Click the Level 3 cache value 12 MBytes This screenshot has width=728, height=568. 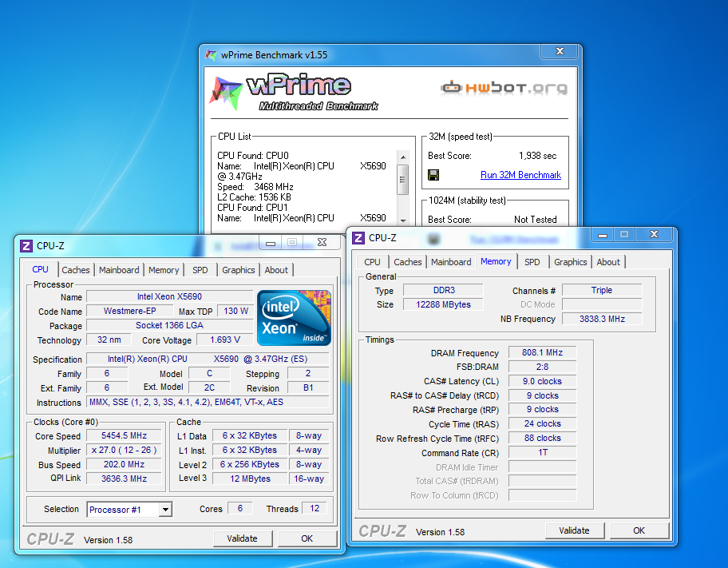[x=251, y=479]
